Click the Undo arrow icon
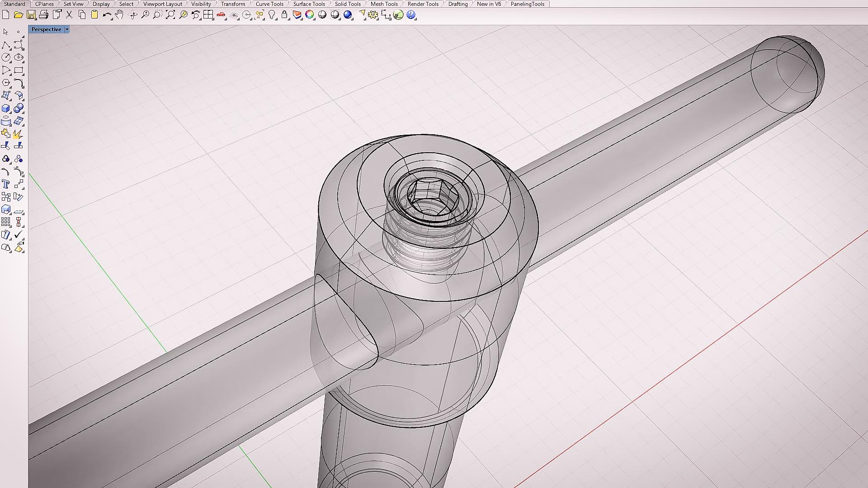868x488 pixels. pos(107,15)
